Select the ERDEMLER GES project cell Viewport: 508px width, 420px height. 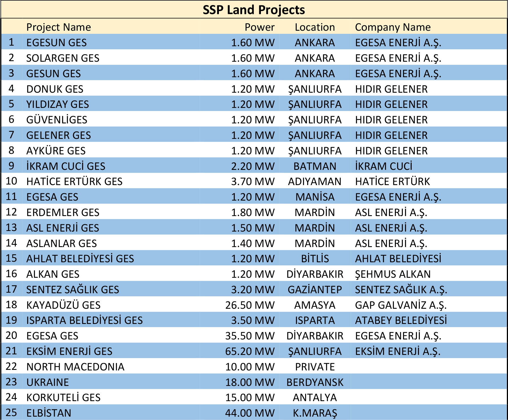click(63, 212)
